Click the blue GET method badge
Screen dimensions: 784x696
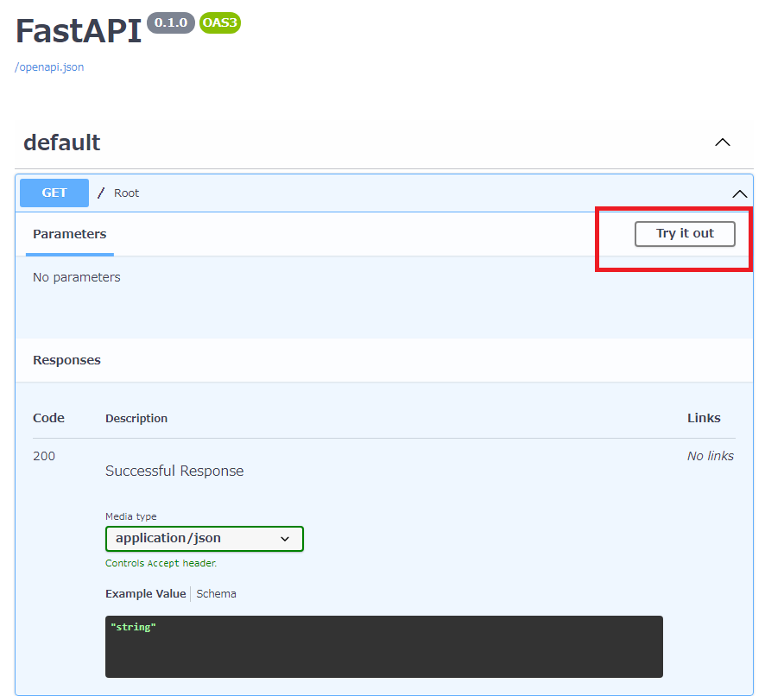tap(54, 193)
